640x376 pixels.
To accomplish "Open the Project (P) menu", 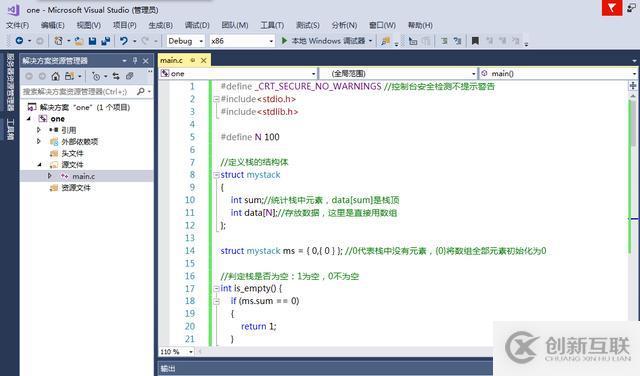I will pos(124,25).
